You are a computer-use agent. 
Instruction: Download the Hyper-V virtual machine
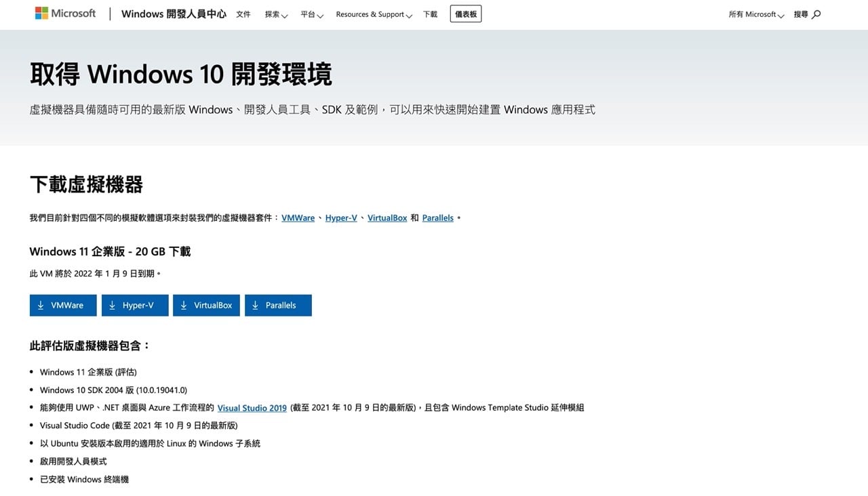pos(135,306)
